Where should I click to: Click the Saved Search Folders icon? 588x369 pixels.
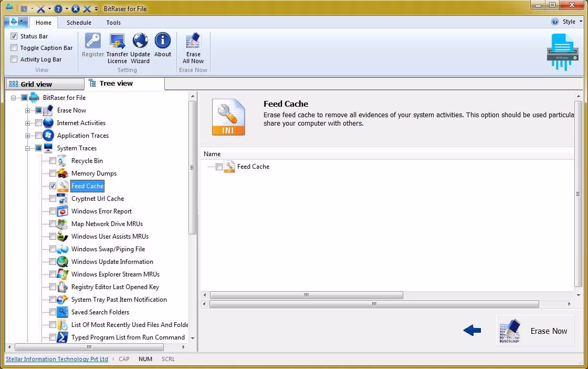(62, 312)
